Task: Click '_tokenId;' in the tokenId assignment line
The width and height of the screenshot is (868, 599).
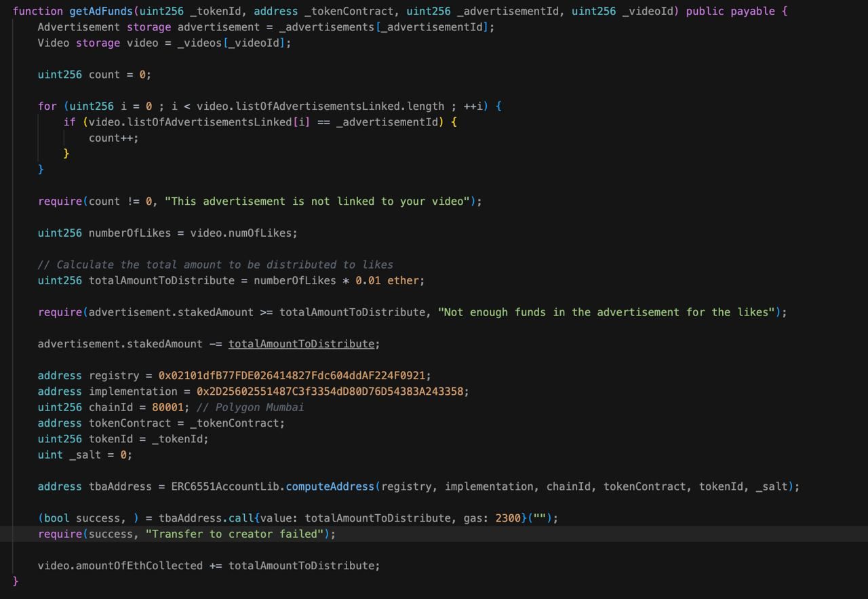Action: (180, 439)
